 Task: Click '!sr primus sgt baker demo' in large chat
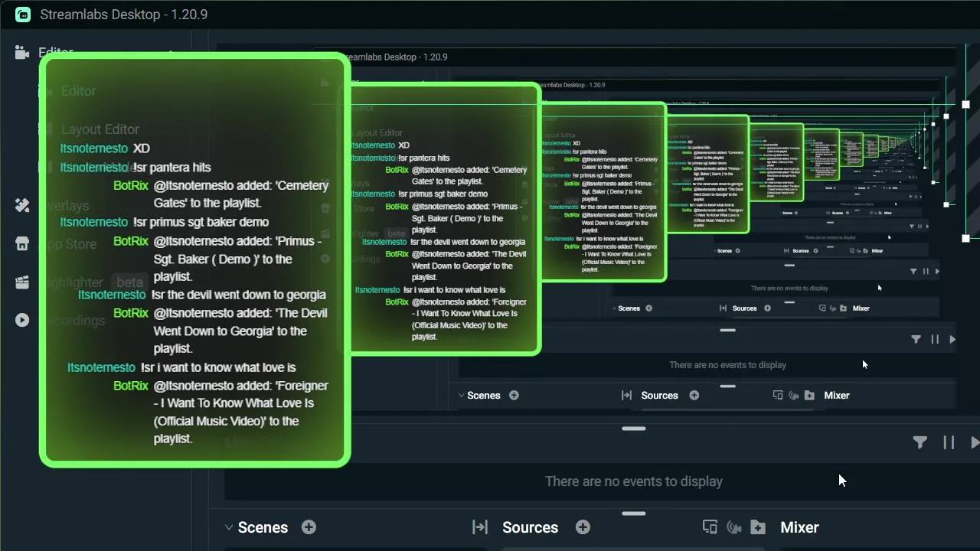(201, 222)
